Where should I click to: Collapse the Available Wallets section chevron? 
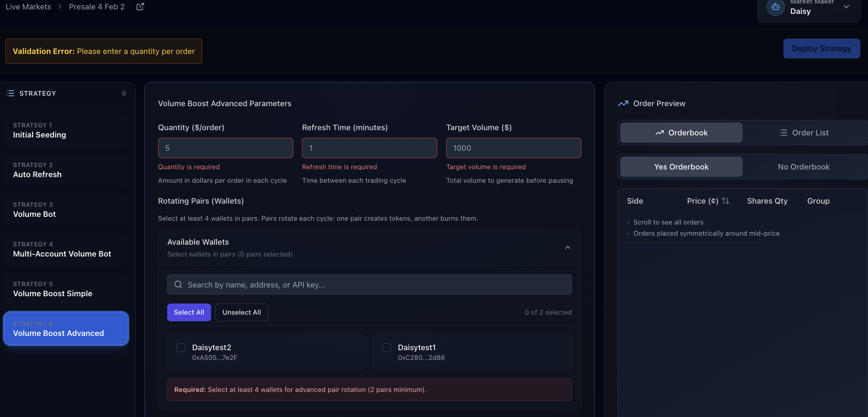click(567, 247)
